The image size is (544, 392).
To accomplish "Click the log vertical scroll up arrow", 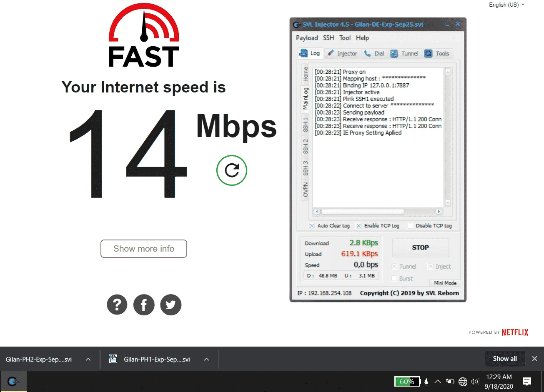I will click(x=448, y=72).
